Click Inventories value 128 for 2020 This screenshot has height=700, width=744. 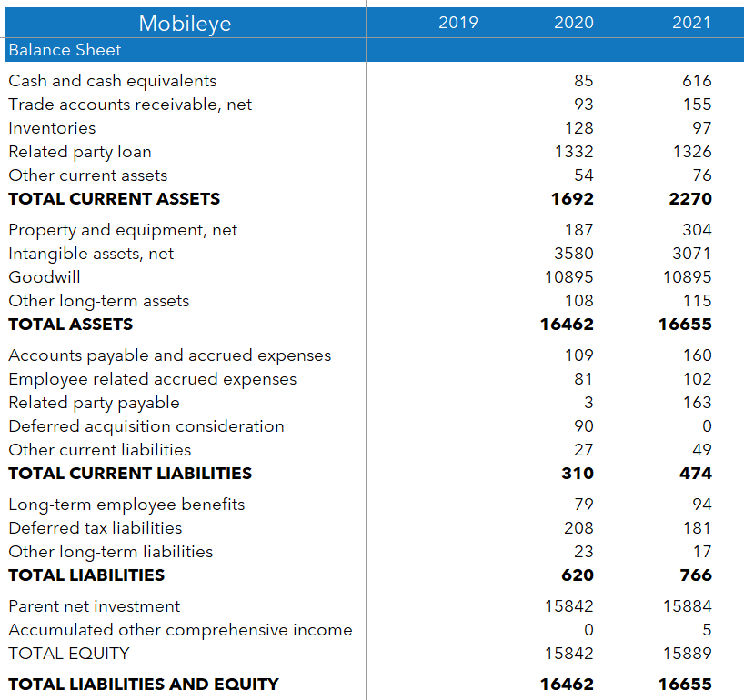click(x=578, y=128)
